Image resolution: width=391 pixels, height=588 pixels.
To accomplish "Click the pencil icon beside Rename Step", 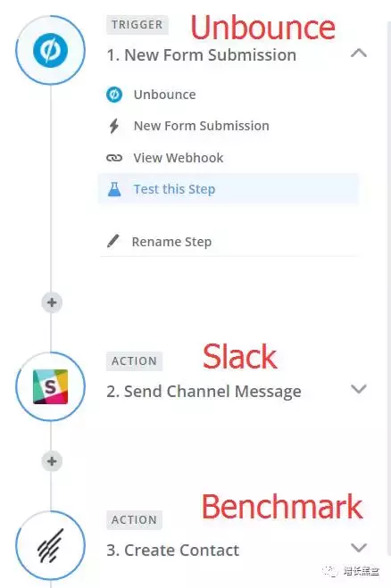I will tap(113, 242).
